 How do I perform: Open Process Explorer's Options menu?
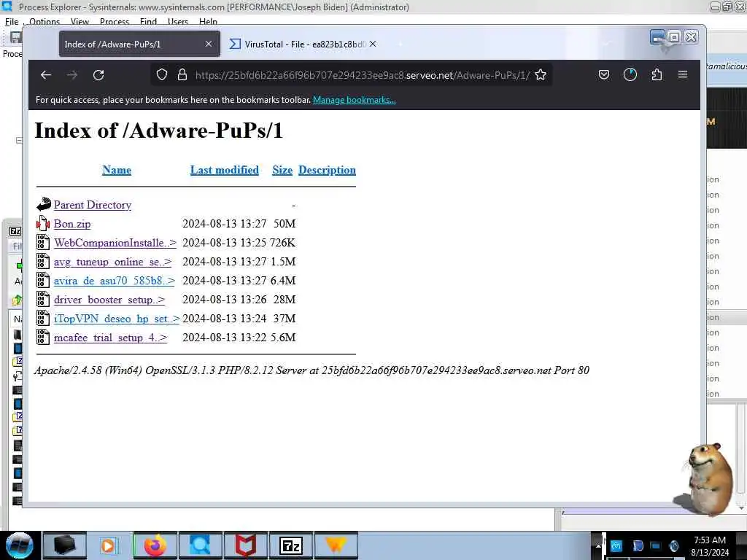point(44,21)
